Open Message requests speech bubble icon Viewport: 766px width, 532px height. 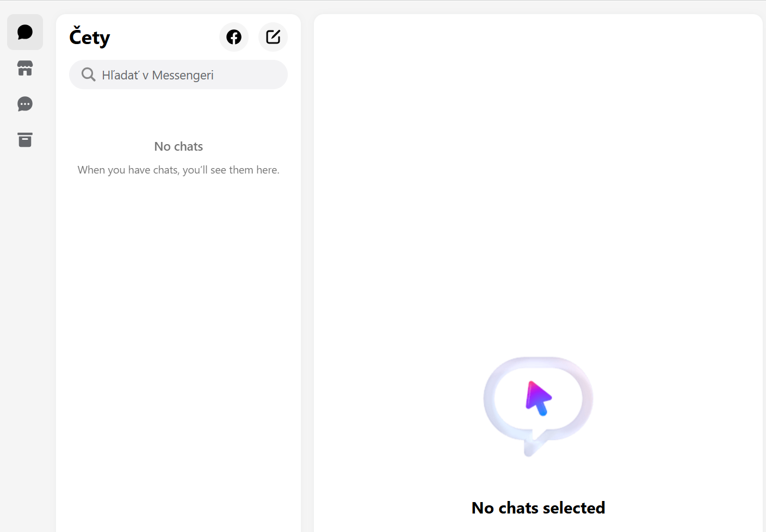[25, 104]
